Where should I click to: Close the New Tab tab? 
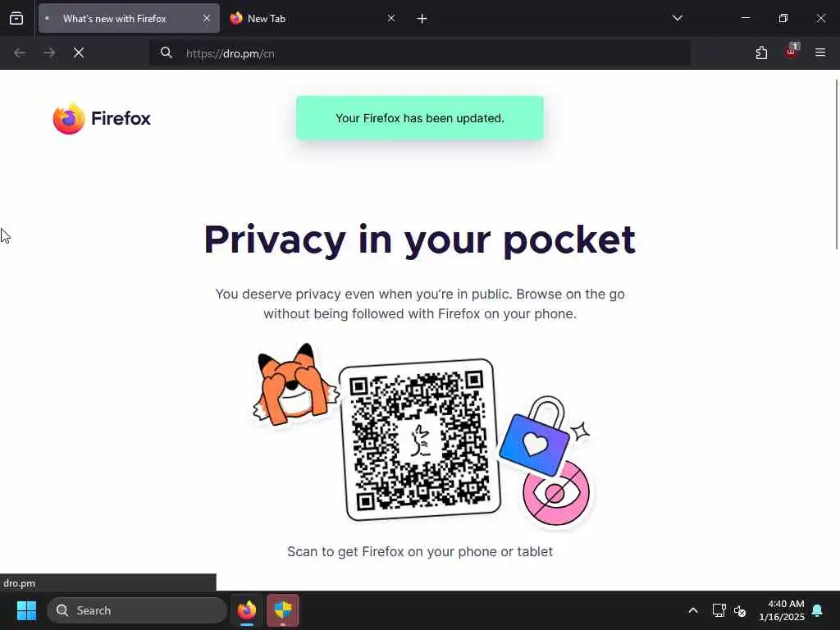coord(391,18)
